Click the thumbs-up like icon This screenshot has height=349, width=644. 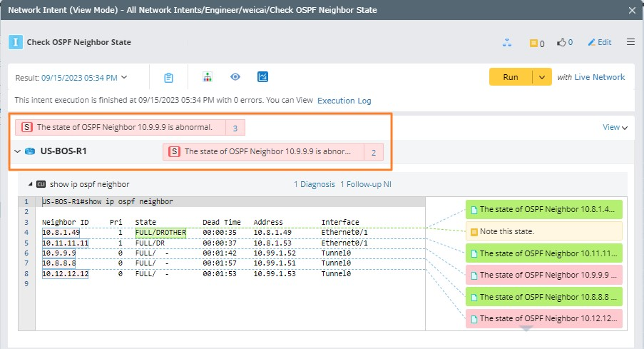click(565, 42)
